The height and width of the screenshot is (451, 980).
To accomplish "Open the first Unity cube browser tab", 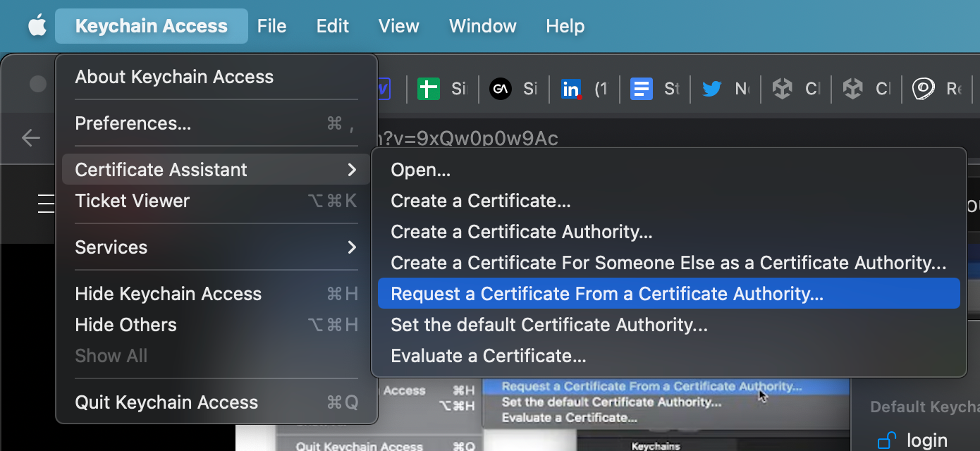I will point(796,89).
